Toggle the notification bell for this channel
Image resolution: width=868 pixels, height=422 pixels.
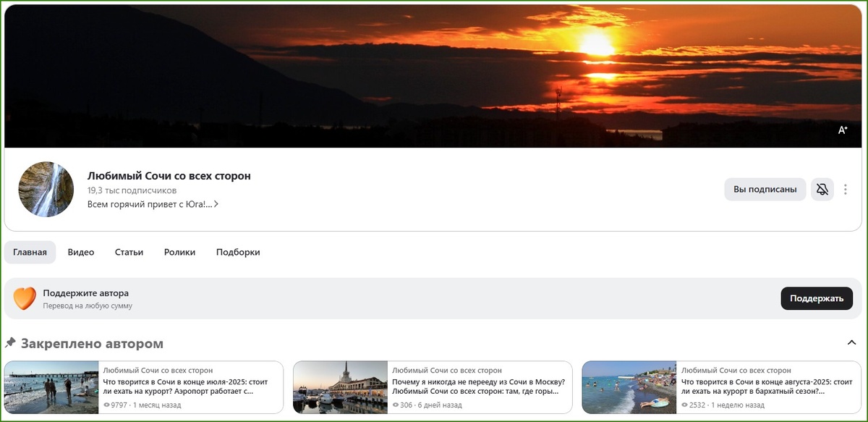tap(822, 190)
